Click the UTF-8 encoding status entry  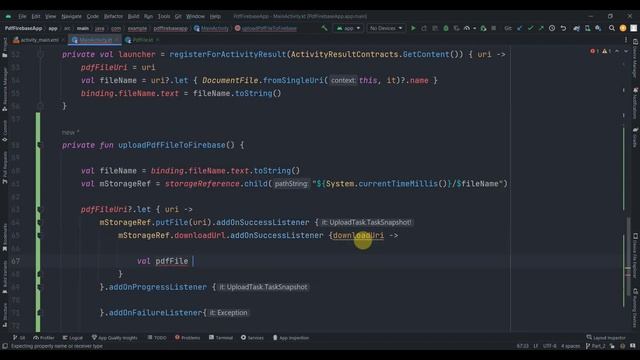click(549, 346)
